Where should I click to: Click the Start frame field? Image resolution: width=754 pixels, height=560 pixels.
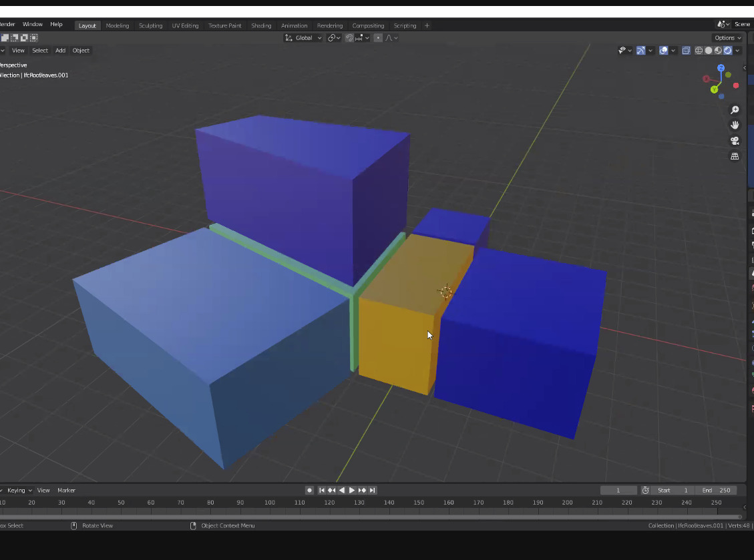pos(674,491)
